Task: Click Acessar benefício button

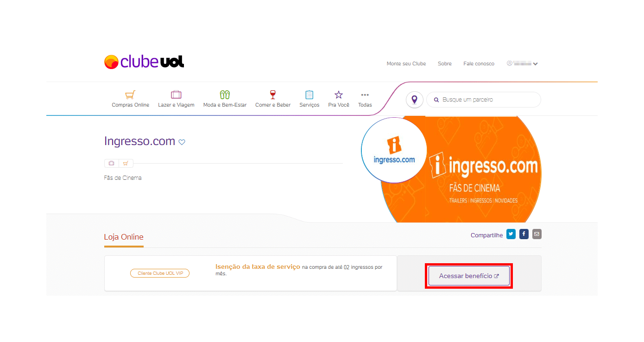Action: click(469, 276)
